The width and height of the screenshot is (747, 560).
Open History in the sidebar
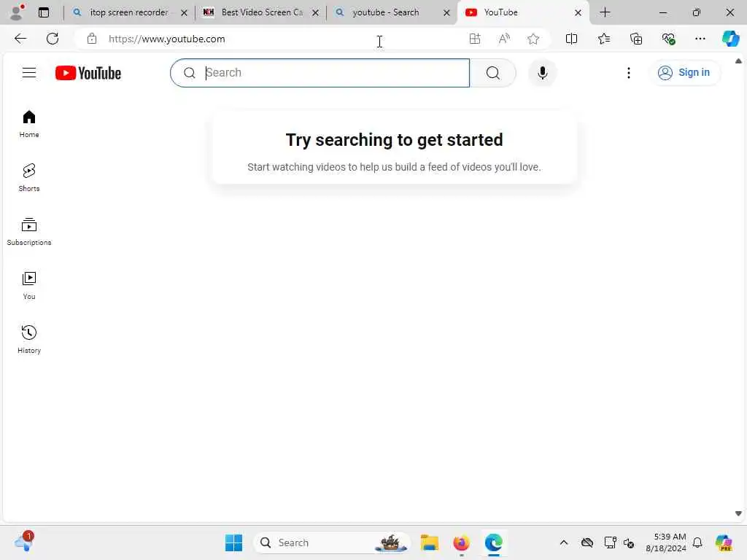pyautogui.click(x=29, y=340)
